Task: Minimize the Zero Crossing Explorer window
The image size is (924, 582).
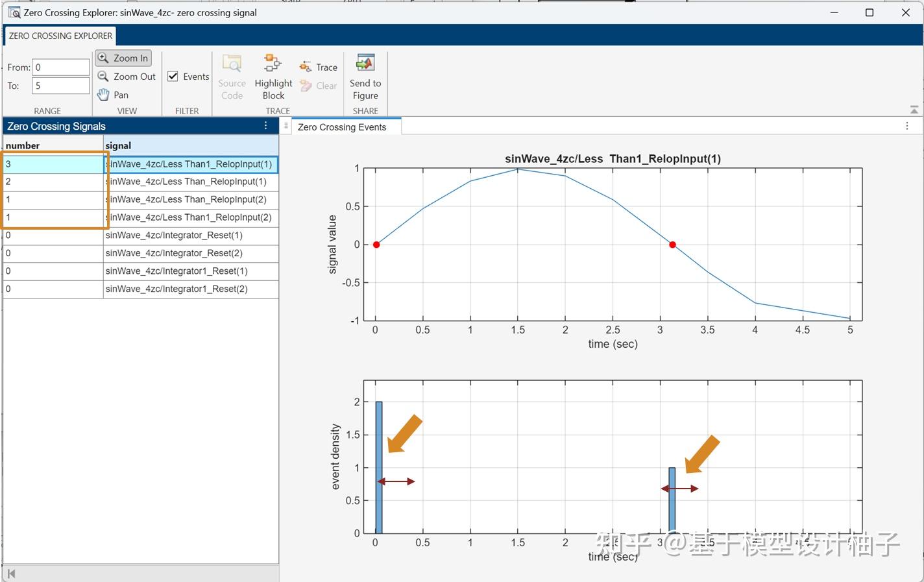Action: (x=834, y=12)
